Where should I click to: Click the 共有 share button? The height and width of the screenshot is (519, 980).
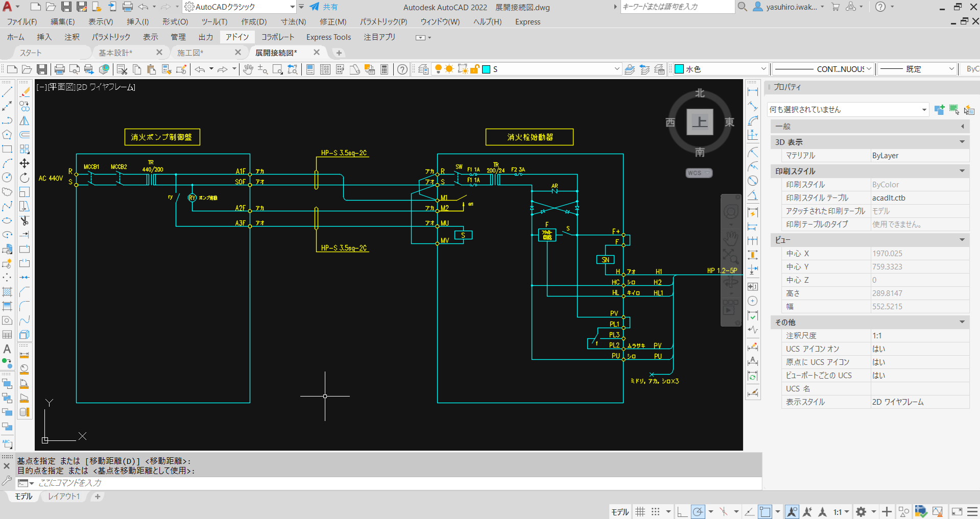tap(324, 7)
